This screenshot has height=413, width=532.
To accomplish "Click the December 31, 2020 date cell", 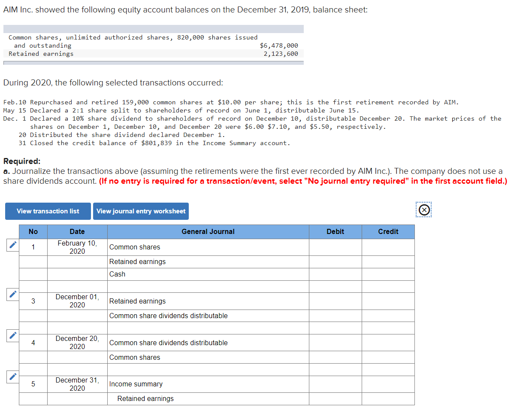I will tap(77, 384).
